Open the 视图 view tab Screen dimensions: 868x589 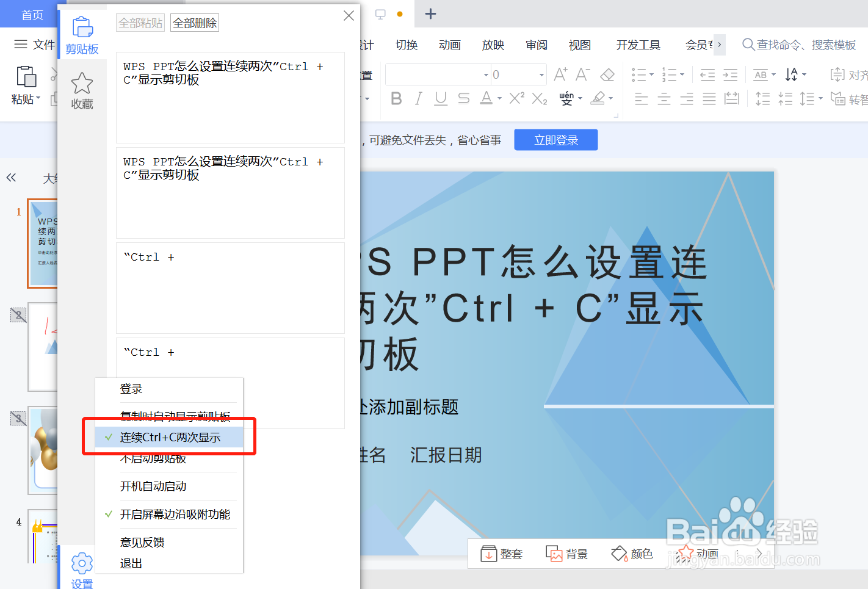[580, 45]
